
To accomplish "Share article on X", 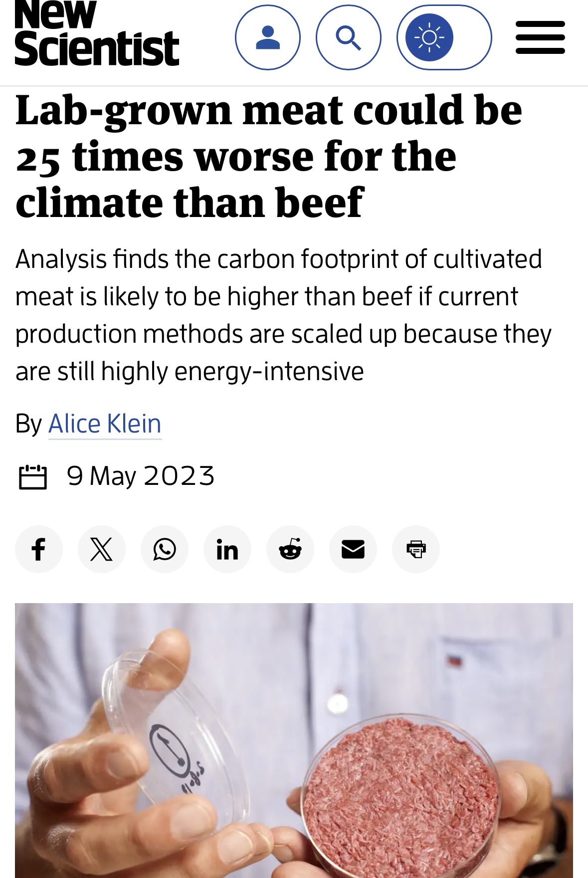I will [x=102, y=549].
